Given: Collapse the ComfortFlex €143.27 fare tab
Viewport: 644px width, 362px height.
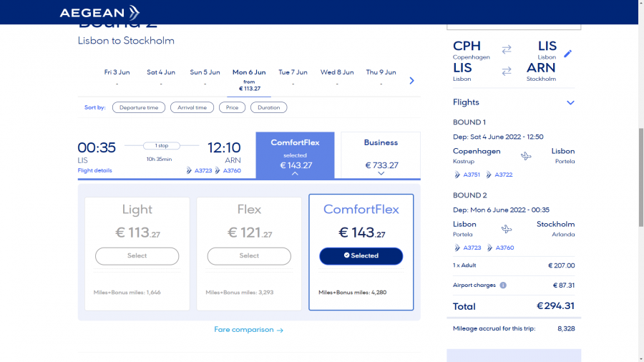Looking at the screenshot, I should (x=295, y=155).
